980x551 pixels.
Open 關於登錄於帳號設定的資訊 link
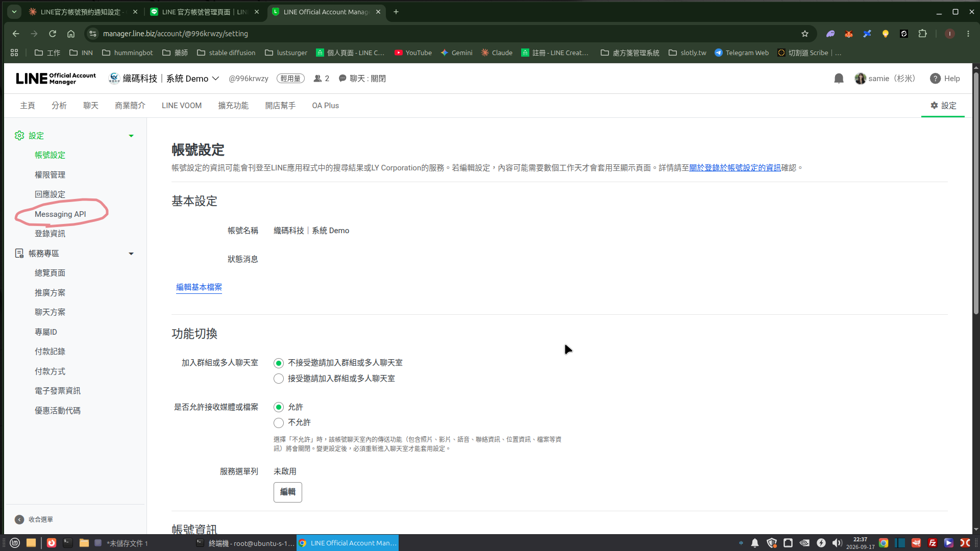pyautogui.click(x=735, y=168)
